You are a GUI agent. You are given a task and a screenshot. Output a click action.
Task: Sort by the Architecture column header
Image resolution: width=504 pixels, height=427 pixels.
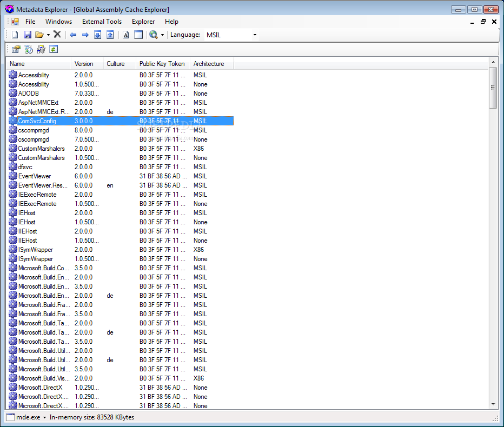[x=212, y=64]
